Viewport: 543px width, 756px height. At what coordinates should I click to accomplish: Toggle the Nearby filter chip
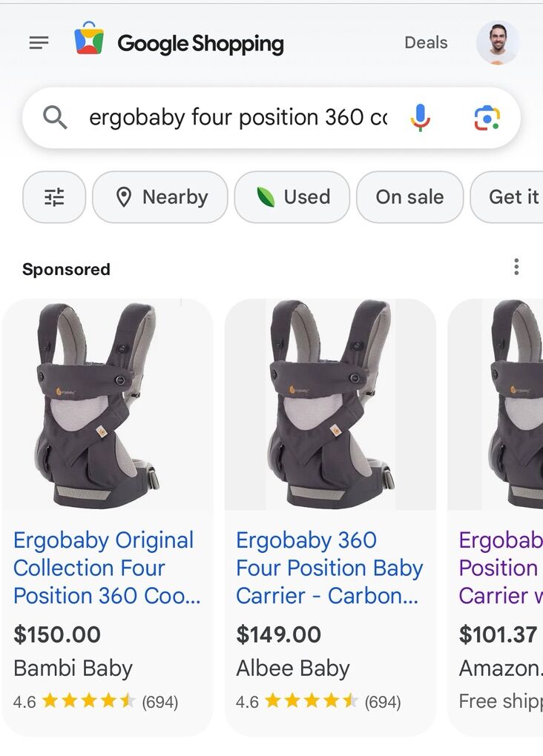tap(160, 197)
